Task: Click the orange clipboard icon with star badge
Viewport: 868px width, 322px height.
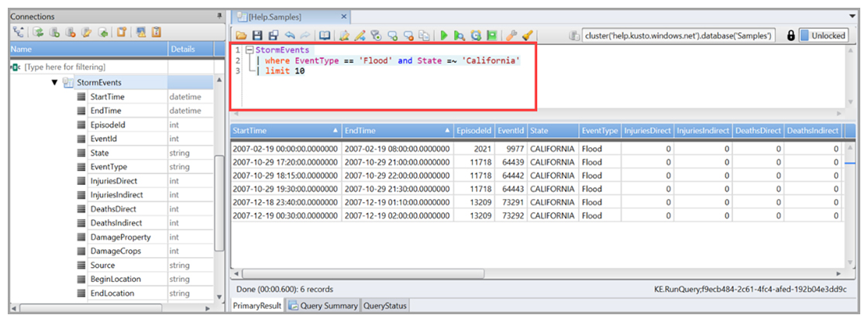Action: pyautogui.click(x=121, y=32)
